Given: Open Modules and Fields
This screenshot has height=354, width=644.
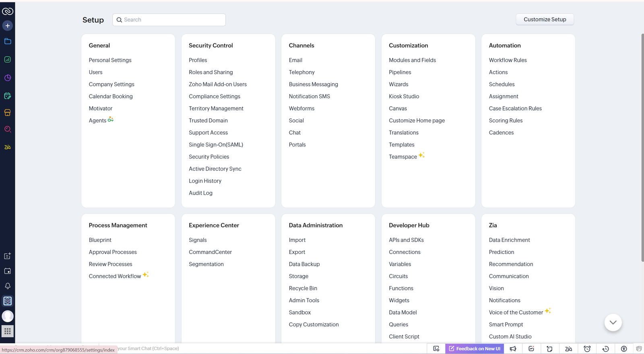Looking at the screenshot, I should pyautogui.click(x=412, y=60).
